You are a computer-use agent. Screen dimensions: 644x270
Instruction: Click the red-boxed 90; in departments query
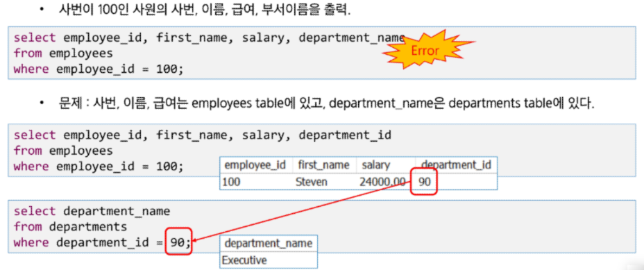click(x=179, y=242)
